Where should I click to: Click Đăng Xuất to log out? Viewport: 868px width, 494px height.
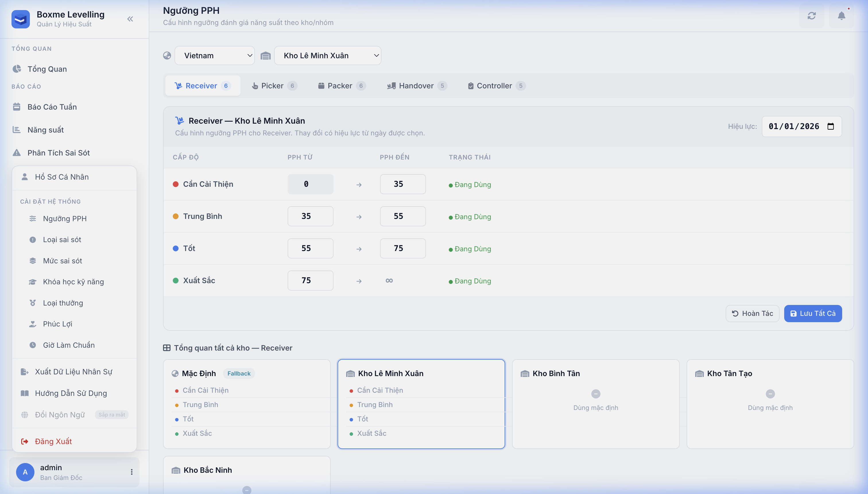point(53,442)
